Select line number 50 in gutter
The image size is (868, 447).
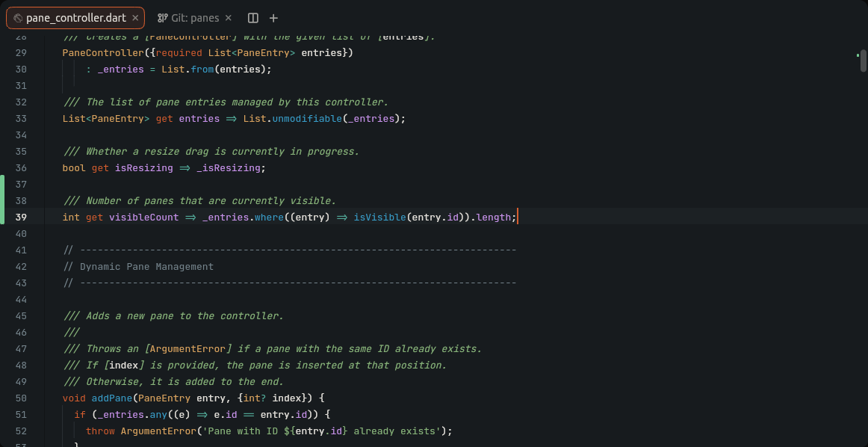coord(21,398)
